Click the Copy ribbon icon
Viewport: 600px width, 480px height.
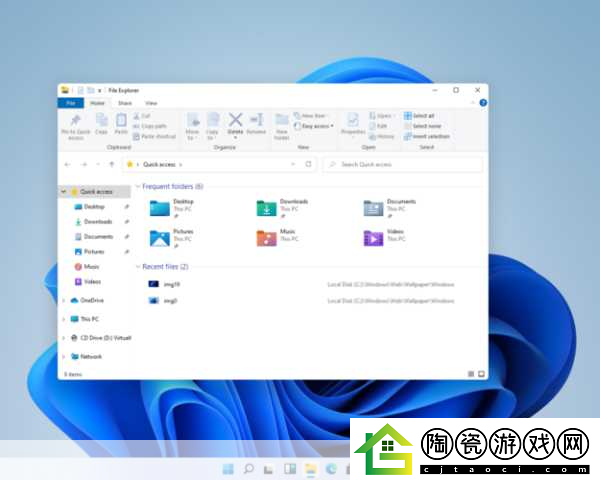pos(101,120)
